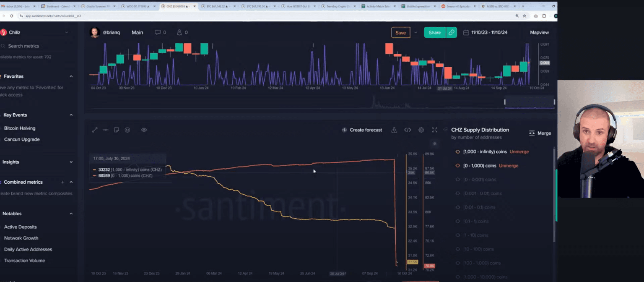Enter fullscreen with the expand icon

tap(434, 130)
